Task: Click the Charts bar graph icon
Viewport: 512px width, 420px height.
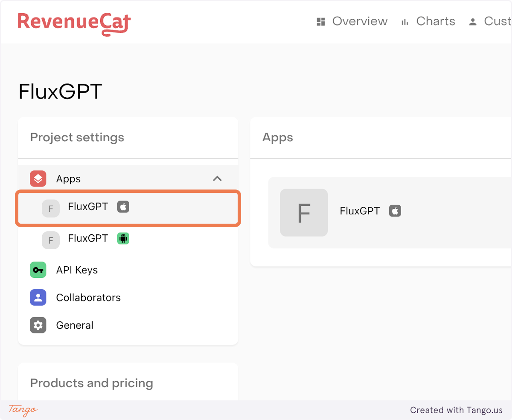Action: [x=405, y=22]
